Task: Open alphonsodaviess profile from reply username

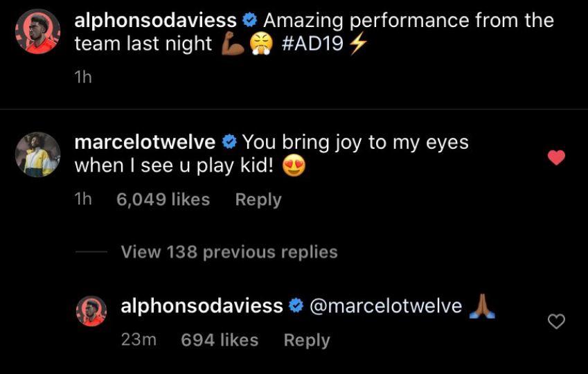Action: pos(202,305)
